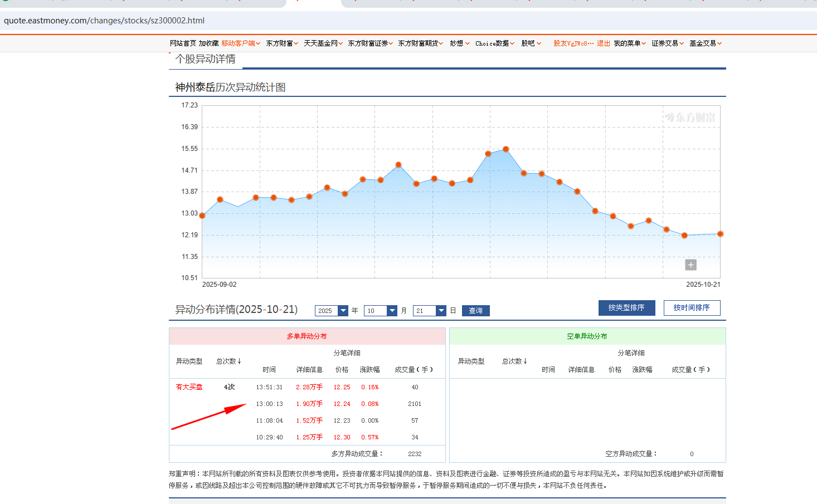Image resolution: width=817 pixels, height=504 pixels.
Task: Expand 天天基金网 dropdown menu
Action: coord(323,43)
